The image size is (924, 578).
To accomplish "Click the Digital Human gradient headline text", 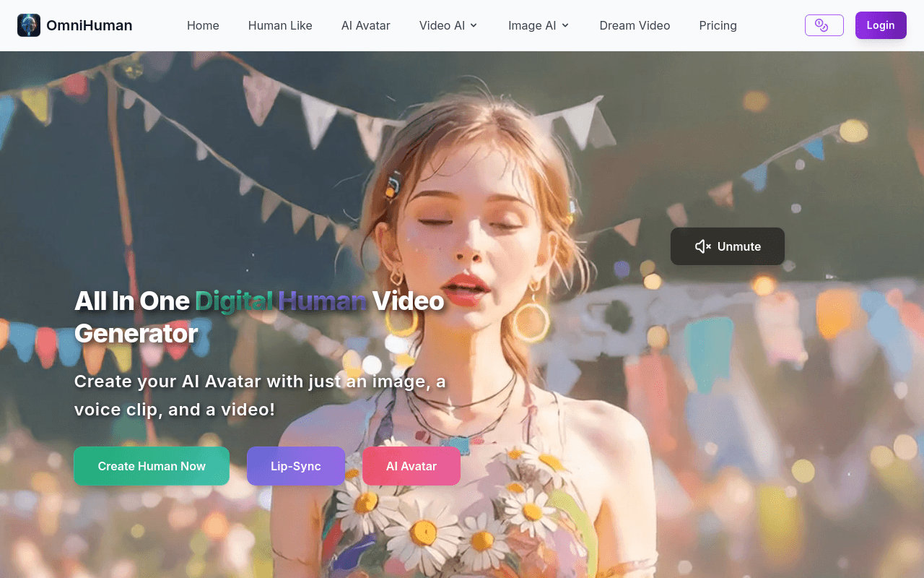I will (281, 301).
